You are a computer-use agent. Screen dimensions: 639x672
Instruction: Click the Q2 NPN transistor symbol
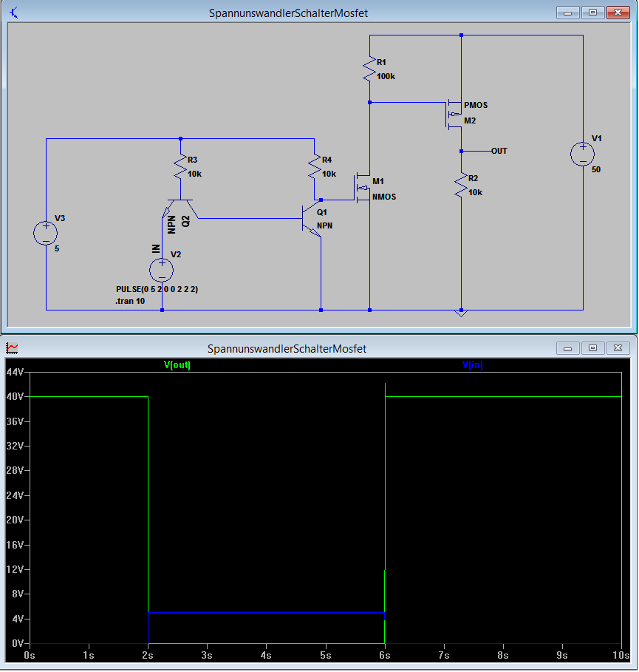tap(180, 208)
